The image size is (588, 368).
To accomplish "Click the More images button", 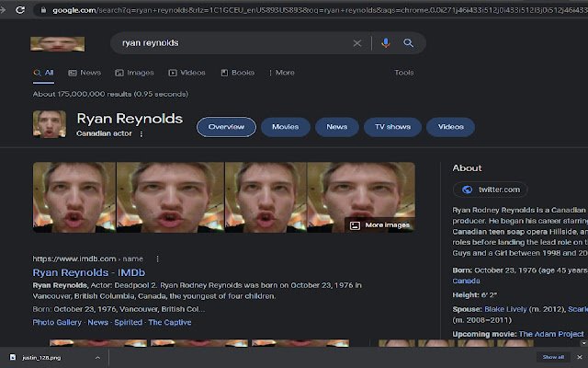I will [379, 225].
